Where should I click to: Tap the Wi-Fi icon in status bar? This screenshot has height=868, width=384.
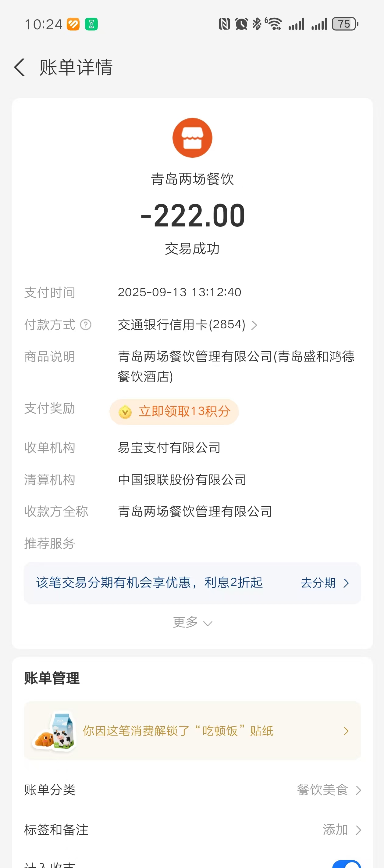pyautogui.click(x=275, y=24)
